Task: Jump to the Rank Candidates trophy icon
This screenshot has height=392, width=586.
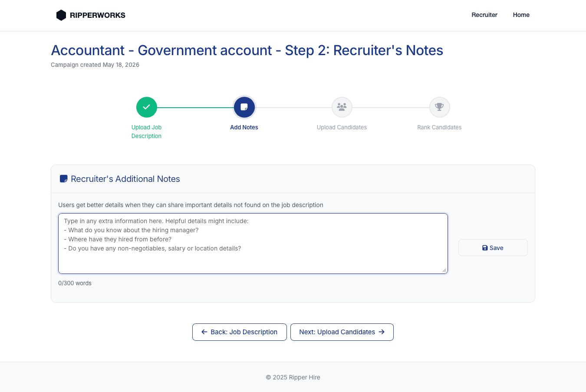Action: click(x=440, y=107)
